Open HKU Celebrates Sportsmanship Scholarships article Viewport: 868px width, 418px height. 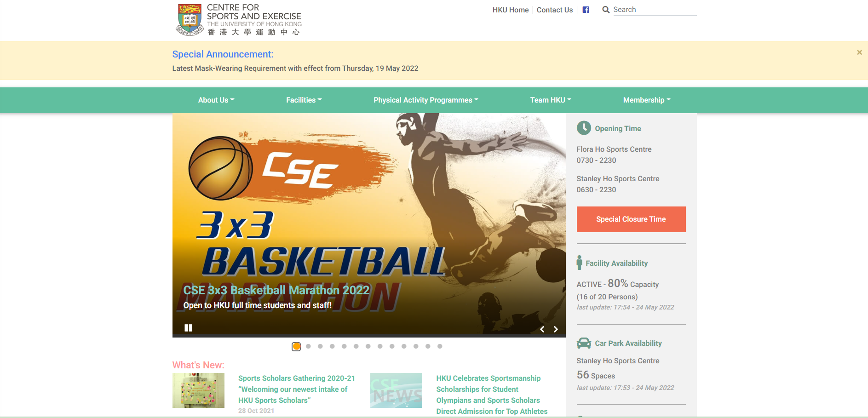pyautogui.click(x=492, y=395)
